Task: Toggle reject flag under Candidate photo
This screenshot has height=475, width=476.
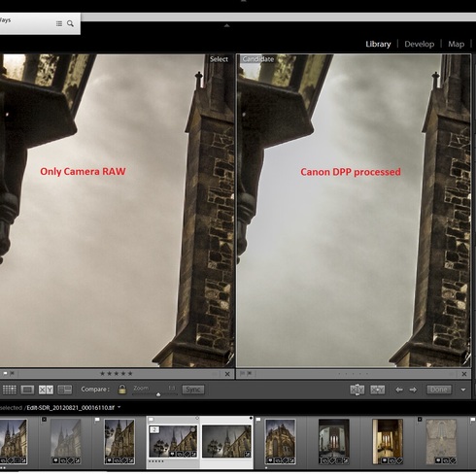Action: 249,374
